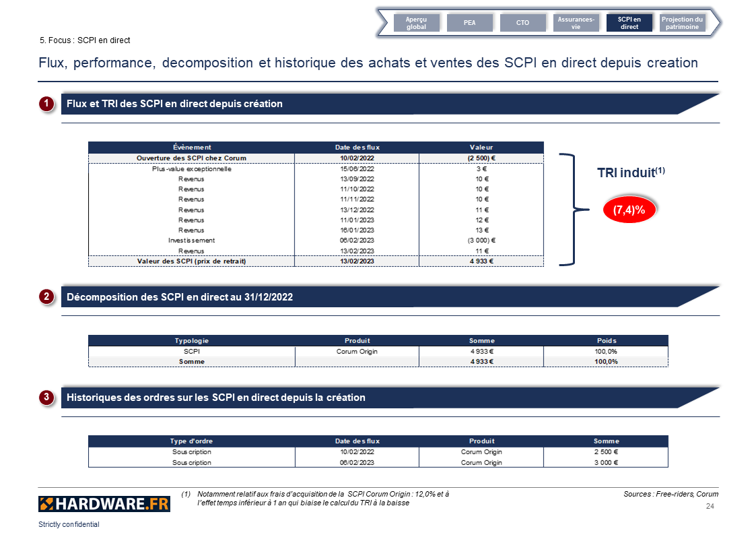Open the Aperçu global navigation tab

pos(416,23)
